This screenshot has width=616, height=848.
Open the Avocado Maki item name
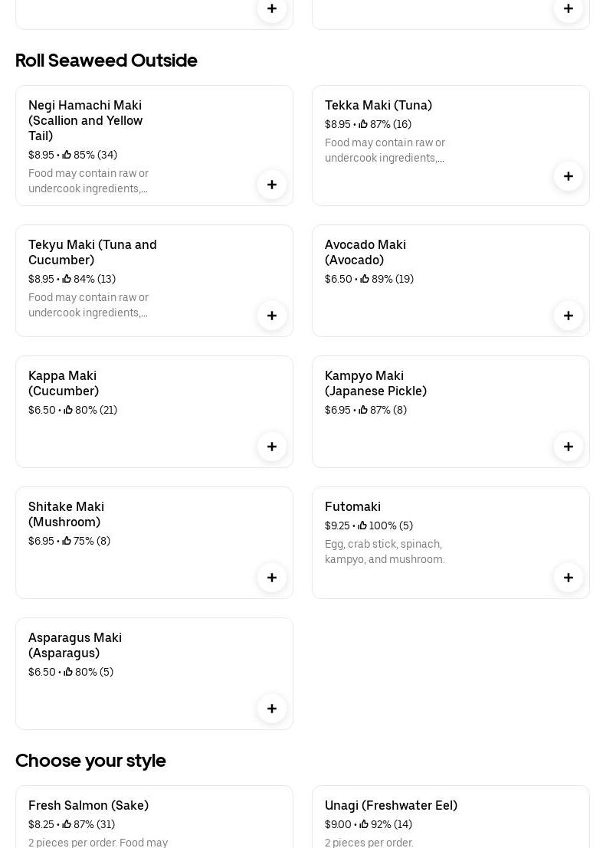[365, 252]
